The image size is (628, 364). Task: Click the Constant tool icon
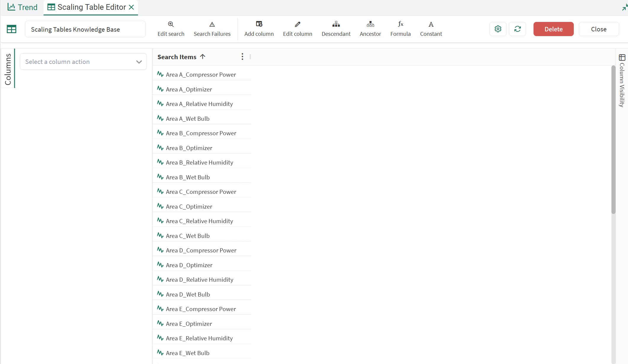coord(431,24)
